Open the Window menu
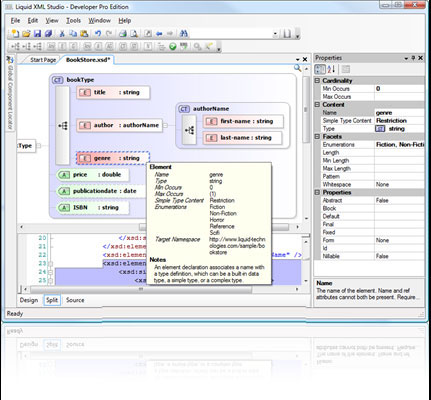Screen dimensions: 431x400 [x=99, y=21]
